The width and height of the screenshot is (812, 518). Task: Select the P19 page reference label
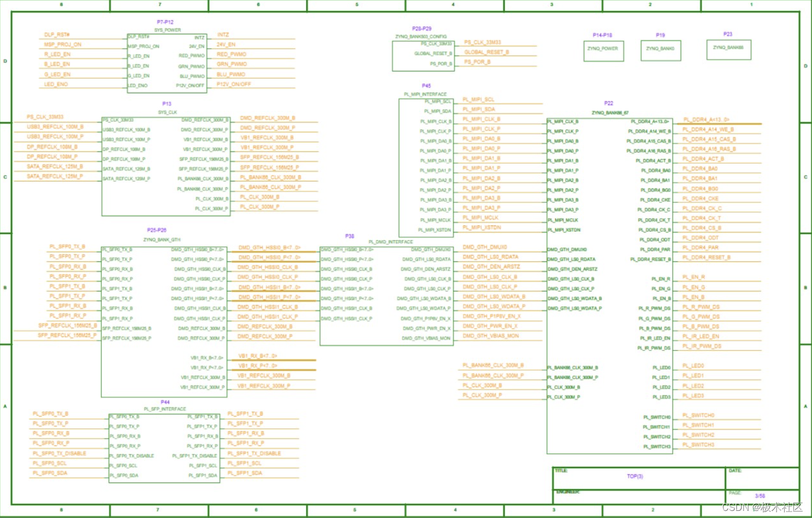pos(660,35)
